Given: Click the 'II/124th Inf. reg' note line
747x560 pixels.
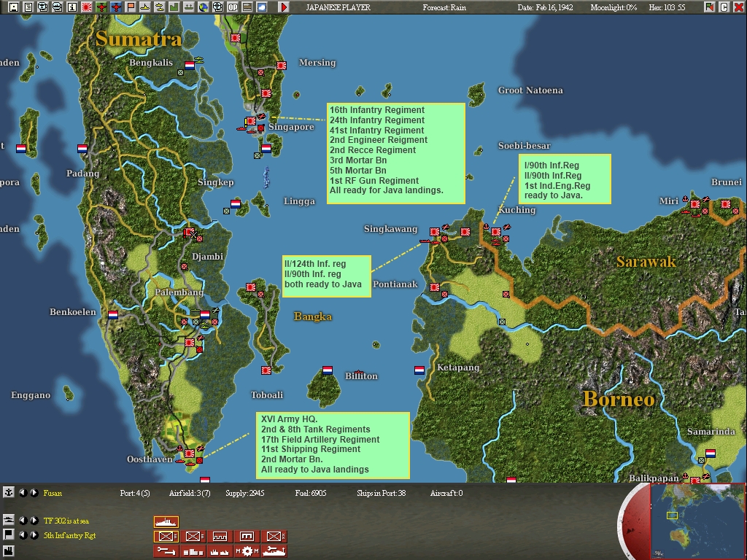Looking at the screenshot, I should coord(315,264).
